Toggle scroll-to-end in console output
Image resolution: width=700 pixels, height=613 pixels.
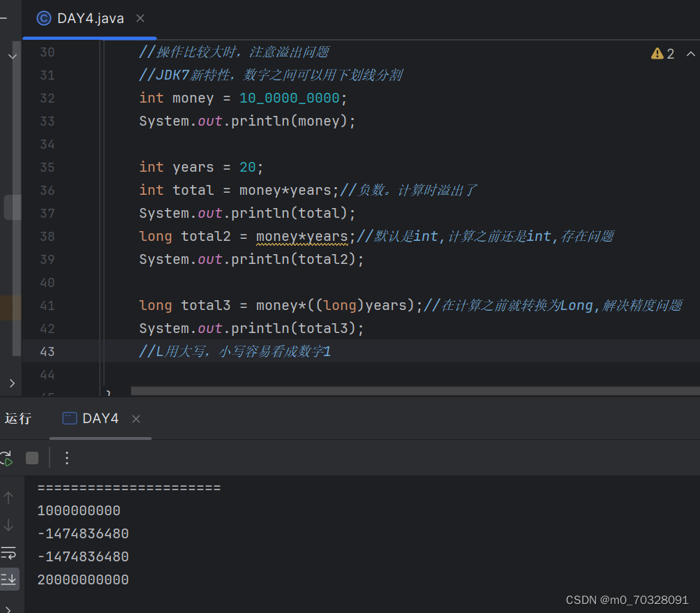(x=9, y=578)
